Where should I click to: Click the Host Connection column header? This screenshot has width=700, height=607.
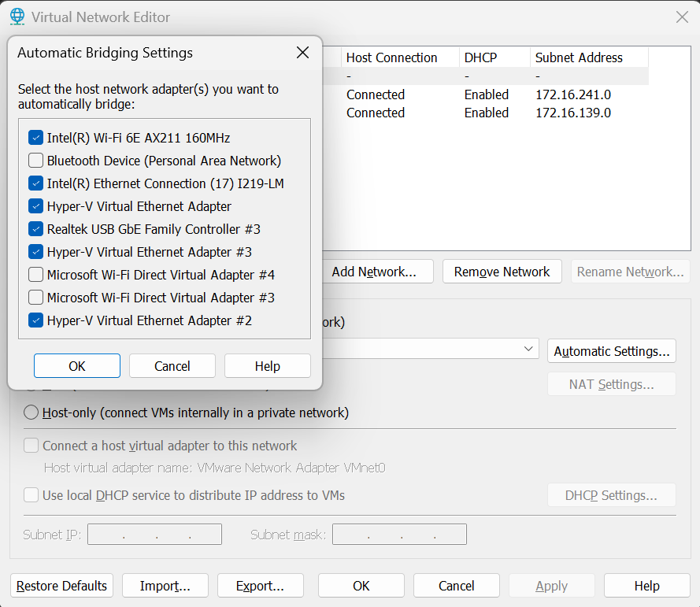[x=401, y=57]
